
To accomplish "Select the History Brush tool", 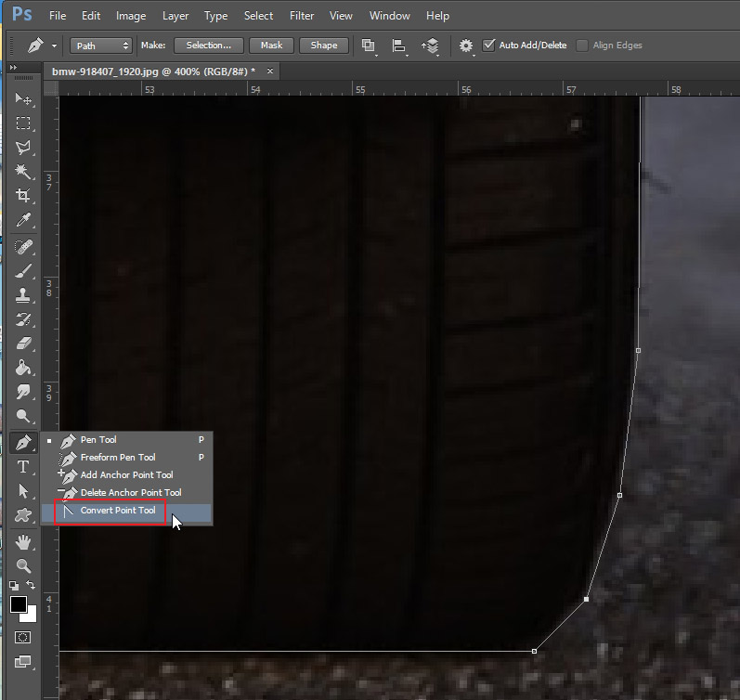I will [23, 319].
